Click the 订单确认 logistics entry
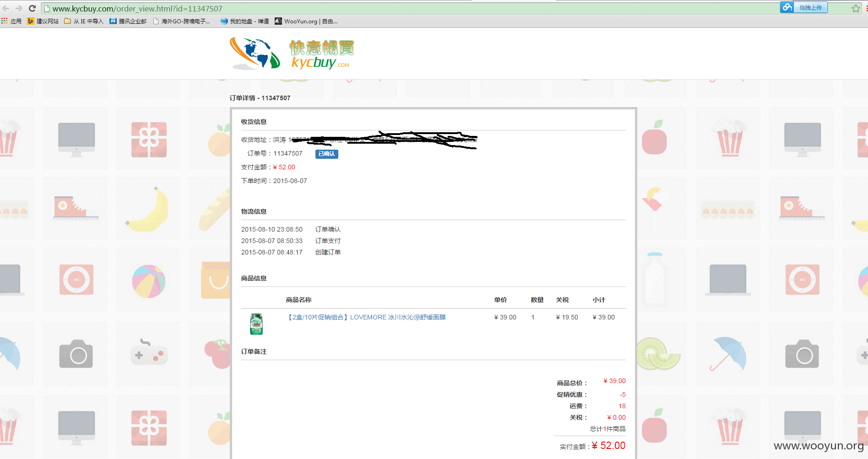The image size is (868, 459). click(328, 229)
